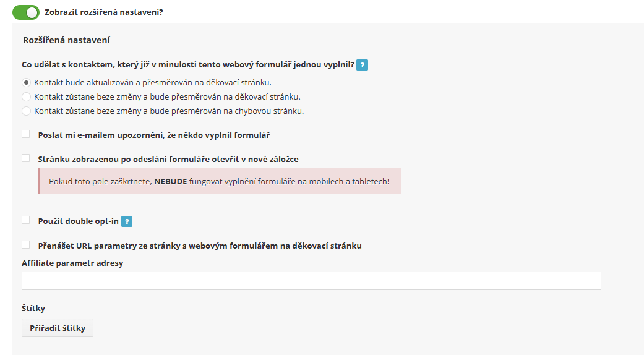This screenshot has height=355, width=644.
Task: Check the 'Poslat mi e-mailem upozornění' checkbox
Action: click(26, 134)
